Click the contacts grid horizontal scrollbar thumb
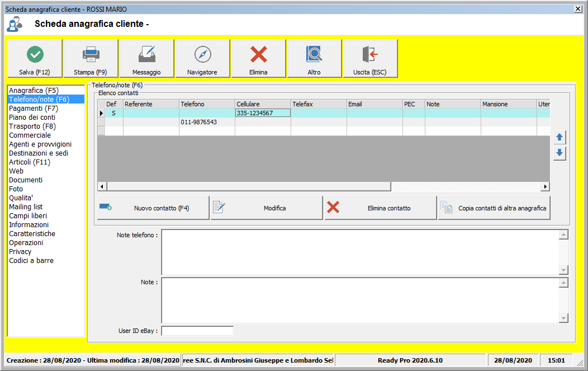This screenshot has width=588, height=371. (249, 186)
